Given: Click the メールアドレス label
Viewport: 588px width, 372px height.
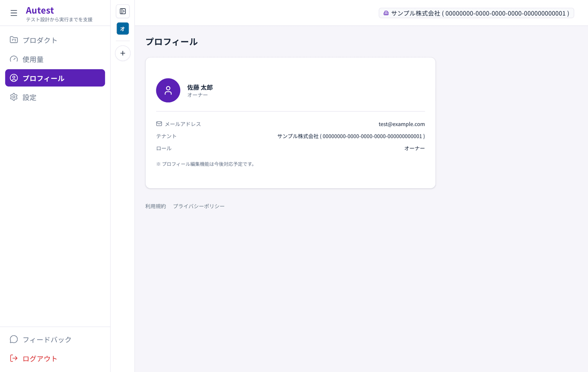Looking at the screenshot, I should coord(183,124).
